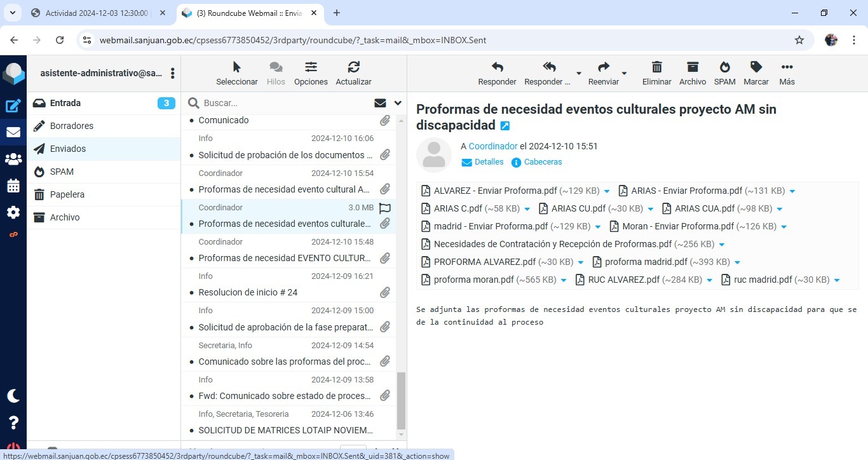Click the Cabeceras headers link
This screenshot has height=460, width=868.
point(543,162)
